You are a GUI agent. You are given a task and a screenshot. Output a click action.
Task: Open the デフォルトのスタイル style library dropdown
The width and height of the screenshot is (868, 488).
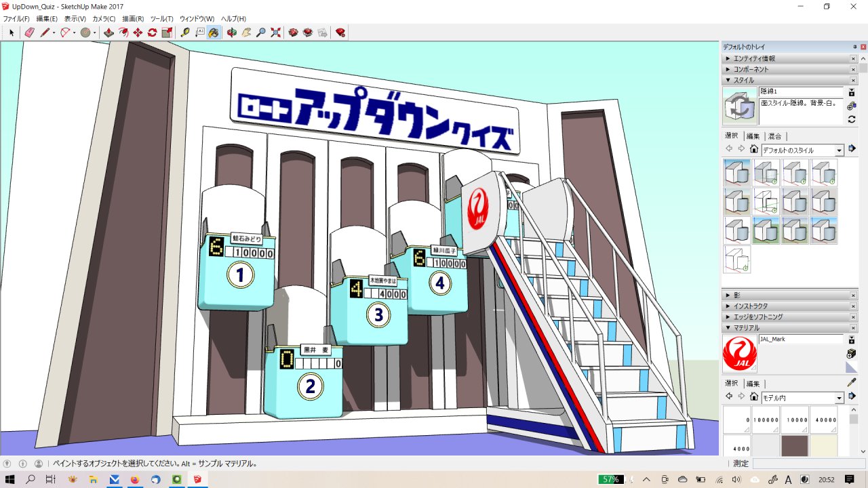pos(840,150)
